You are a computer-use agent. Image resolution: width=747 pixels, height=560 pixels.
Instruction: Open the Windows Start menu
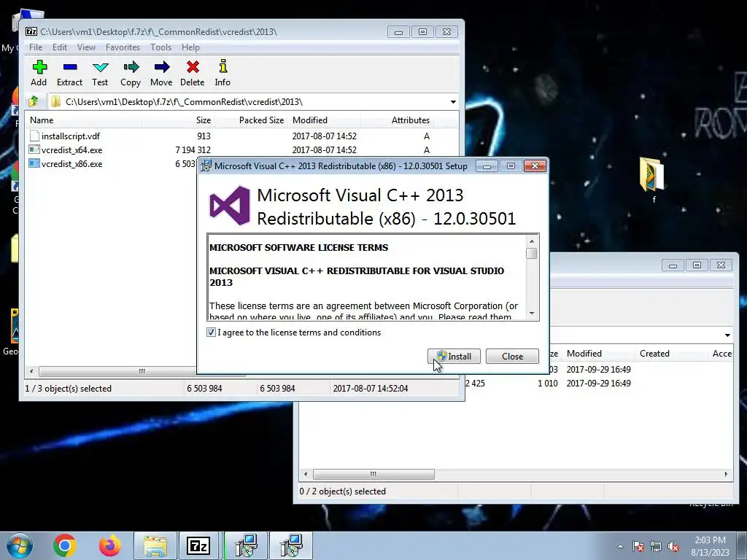[x=20, y=545]
